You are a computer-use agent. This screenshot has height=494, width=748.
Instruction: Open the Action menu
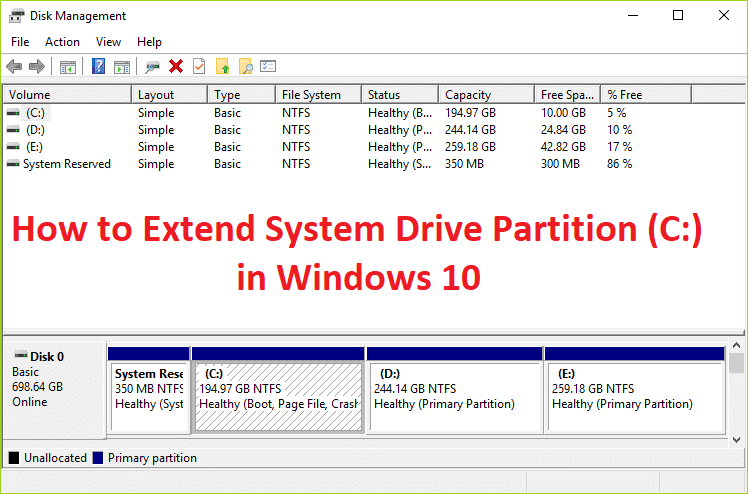click(x=62, y=42)
